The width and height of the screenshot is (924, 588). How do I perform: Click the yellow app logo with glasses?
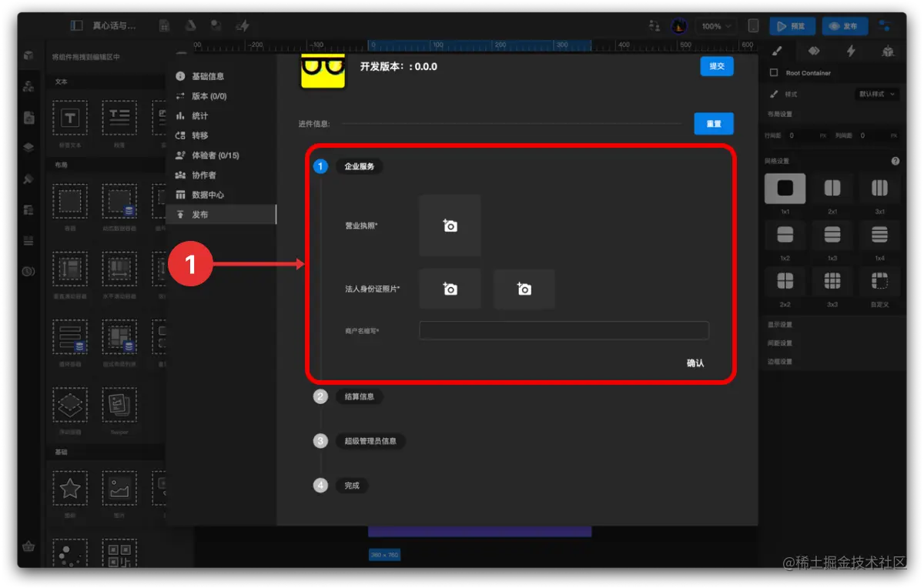coord(323,72)
